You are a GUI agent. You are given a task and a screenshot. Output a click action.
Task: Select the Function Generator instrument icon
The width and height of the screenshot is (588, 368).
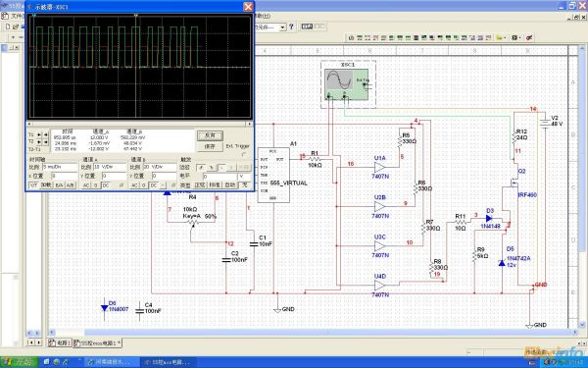pyautogui.click(x=360, y=38)
